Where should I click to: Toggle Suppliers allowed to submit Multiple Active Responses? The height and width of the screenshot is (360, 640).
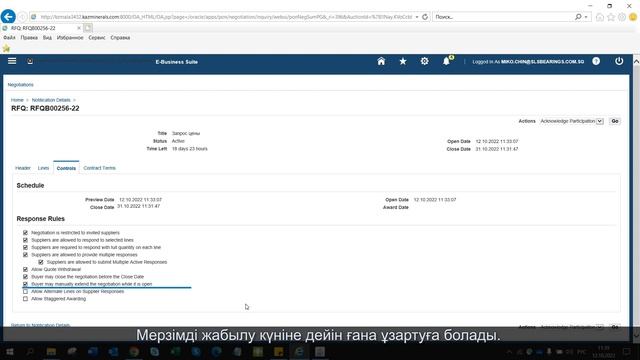41,262
